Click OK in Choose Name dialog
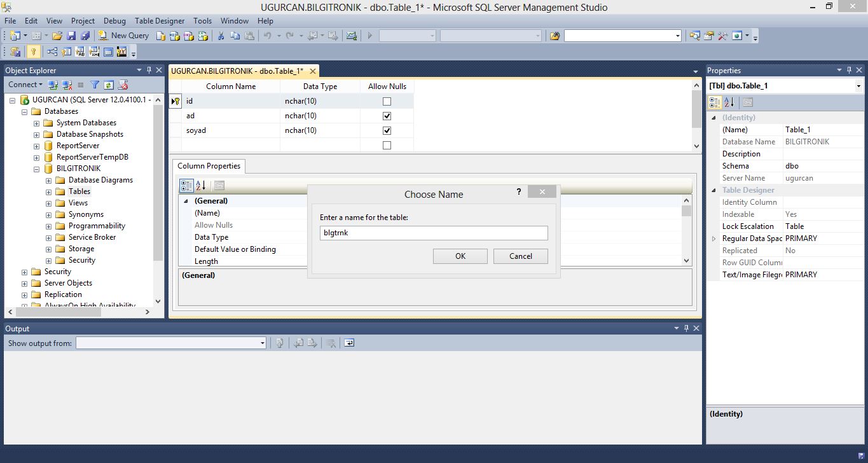Screen dimensions: 868x463 pyautogui.click(x=460, y=256)
